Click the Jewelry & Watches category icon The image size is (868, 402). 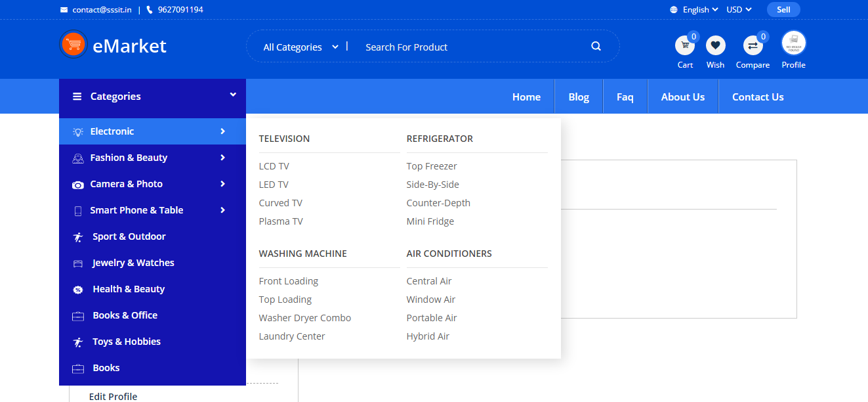(78, 263)
